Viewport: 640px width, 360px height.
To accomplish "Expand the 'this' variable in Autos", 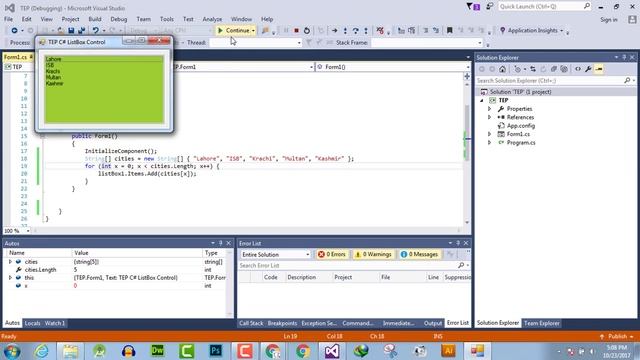I will (10, 278).
